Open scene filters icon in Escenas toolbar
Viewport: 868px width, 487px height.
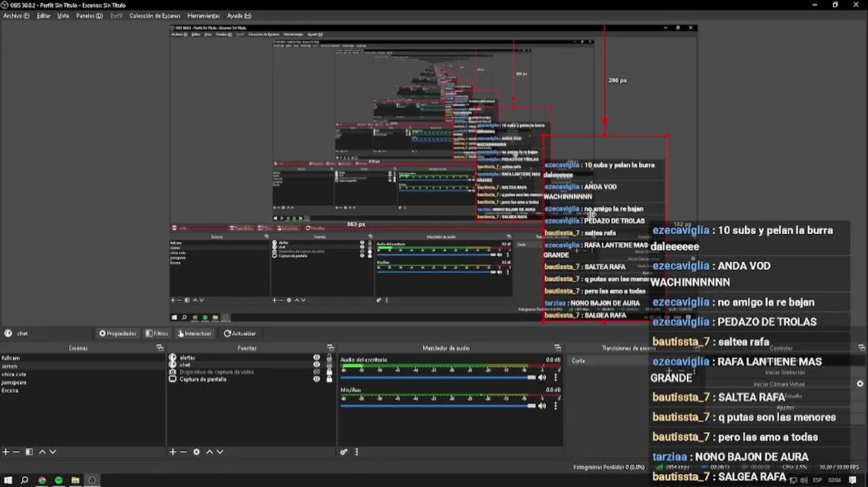click(29, 452)
